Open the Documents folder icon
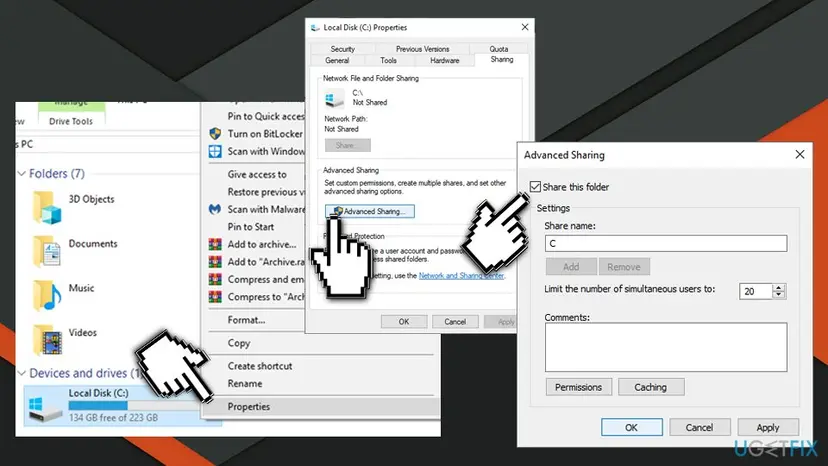Screen dimensions: 828x466 coord(47,251)
